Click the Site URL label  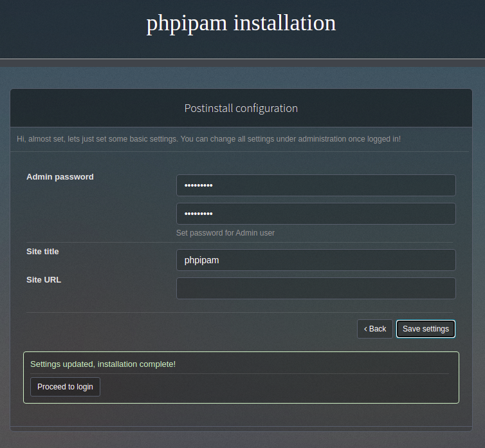44,279
